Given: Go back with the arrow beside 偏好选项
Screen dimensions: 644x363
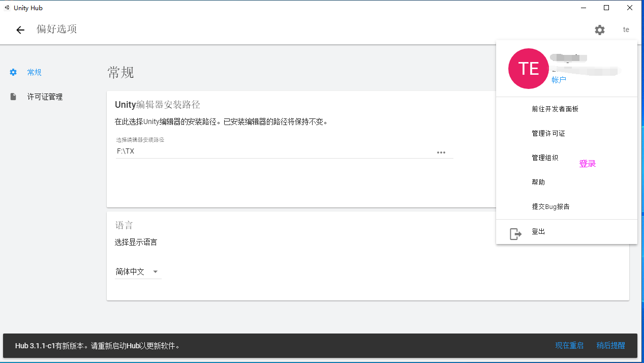Looking at the screenshot, I should tap(20, 30).
